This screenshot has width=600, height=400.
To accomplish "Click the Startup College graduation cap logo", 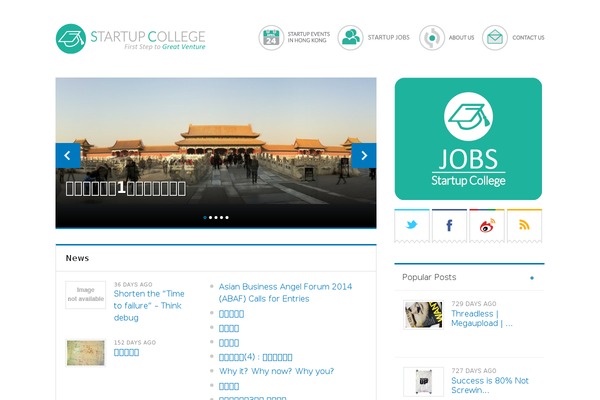I will click(x=71, y=39).
